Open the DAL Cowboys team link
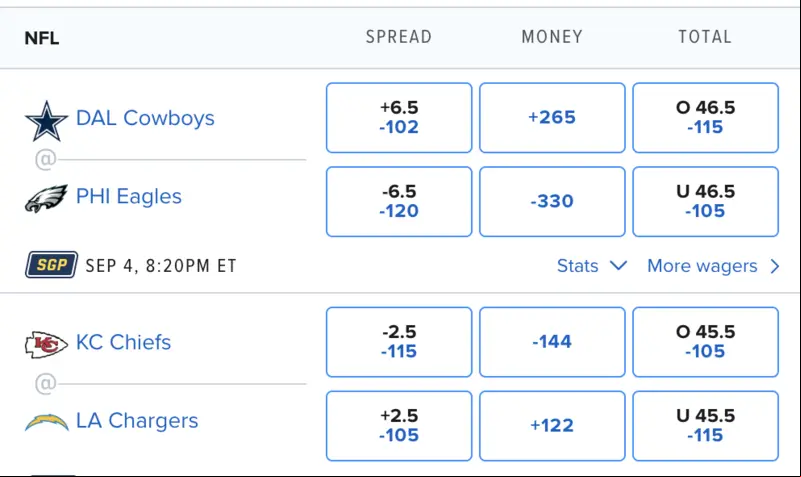The height and width of the screenshot is (477, 801). coord(145,118)
